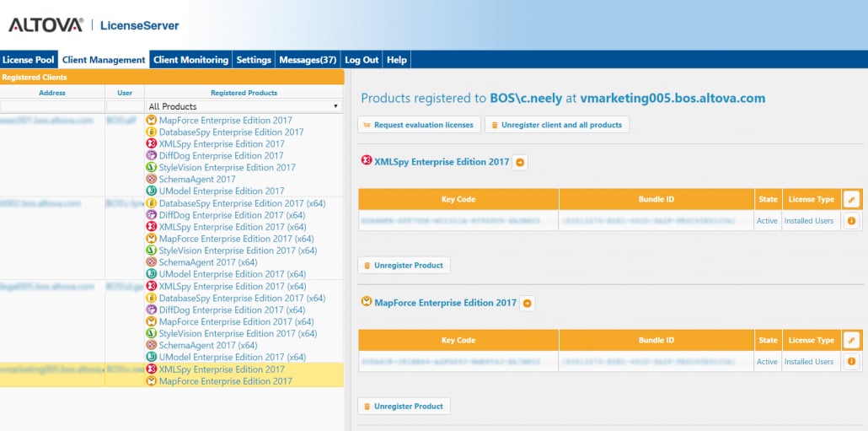Click edit pencil icon in MapForce license table header

point(851,340)
